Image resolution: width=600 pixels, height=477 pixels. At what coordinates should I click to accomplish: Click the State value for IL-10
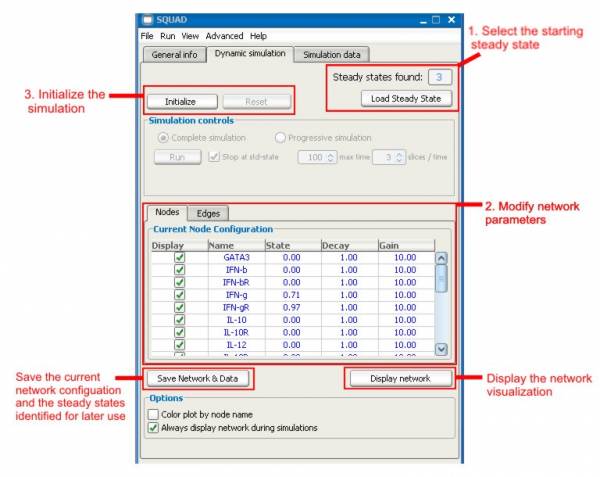click(291, 320)
